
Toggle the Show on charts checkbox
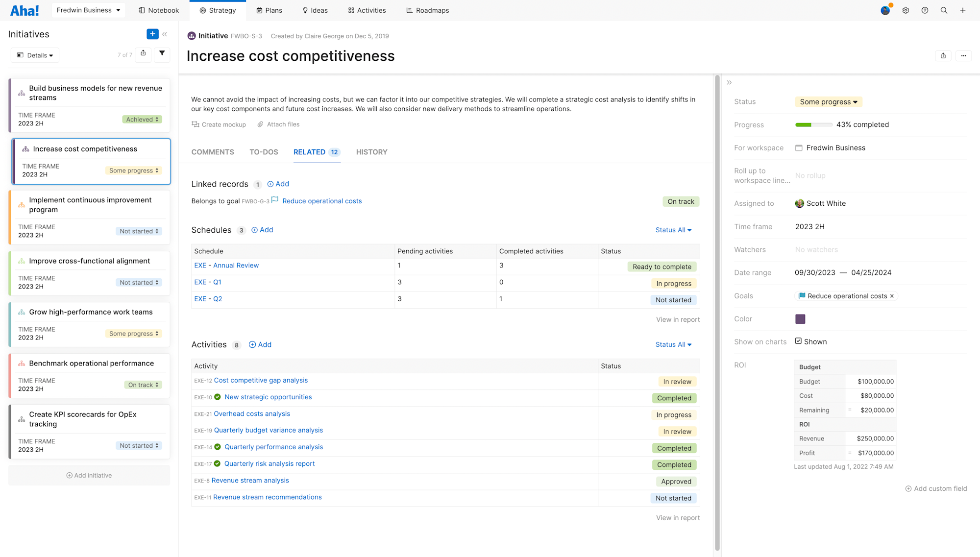point(798,341)
